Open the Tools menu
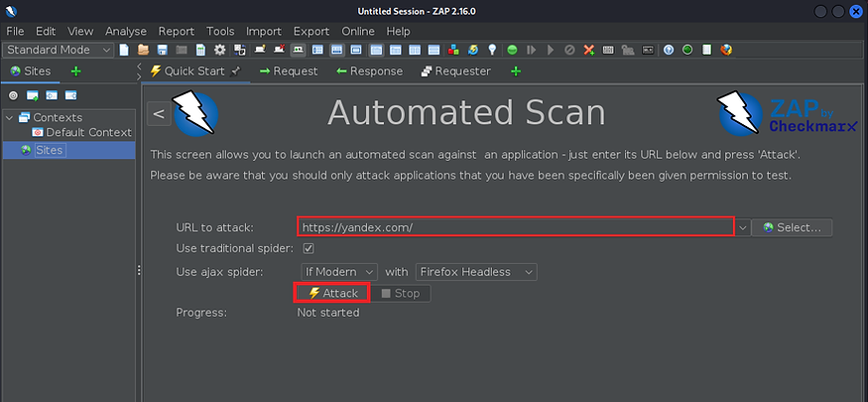This screenshot has height=402, width=868. [x=220, y=31]
